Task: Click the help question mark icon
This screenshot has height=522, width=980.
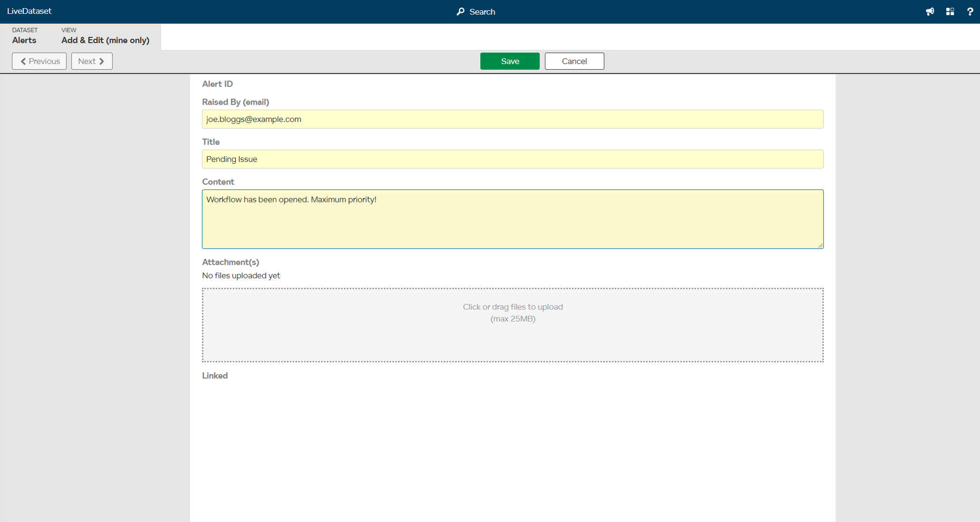Action: [970, 12]
